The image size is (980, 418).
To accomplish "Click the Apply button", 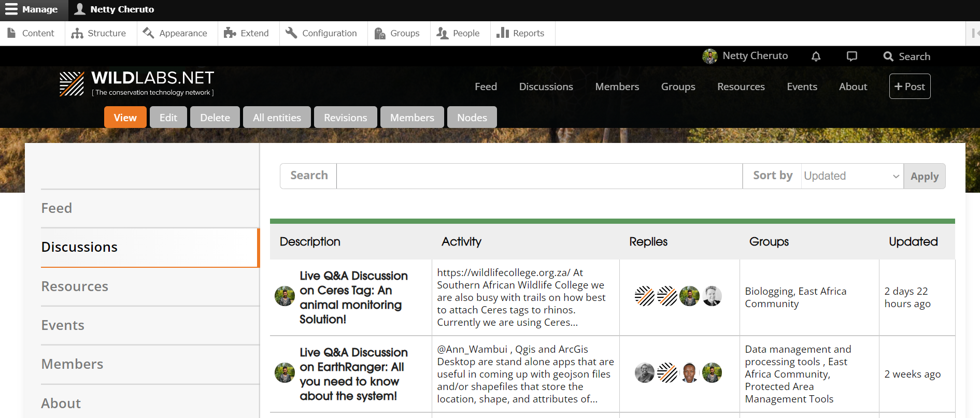I will [x=925, y=176].
